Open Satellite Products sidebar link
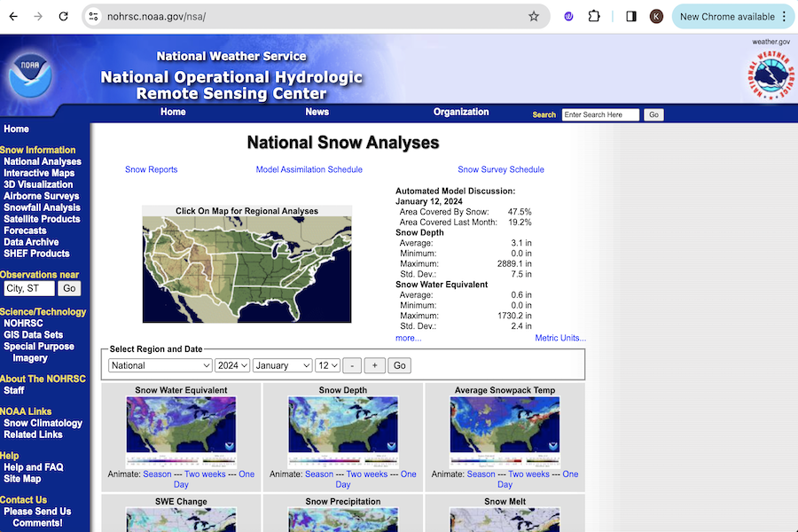Viewport: 798px width, 532px height. click(x=42, y=219)
